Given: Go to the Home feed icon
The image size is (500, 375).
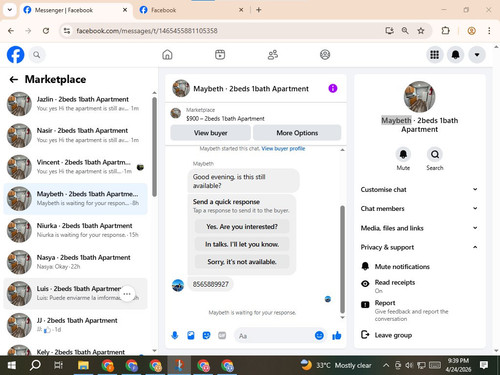Looking at the screenshot, I should pyautogui.click(x=167, y=55).
